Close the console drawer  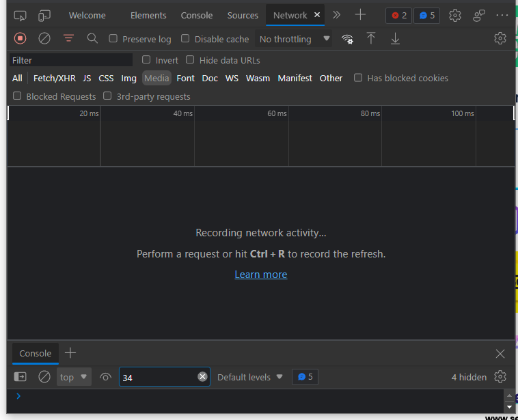coord(500,354)
